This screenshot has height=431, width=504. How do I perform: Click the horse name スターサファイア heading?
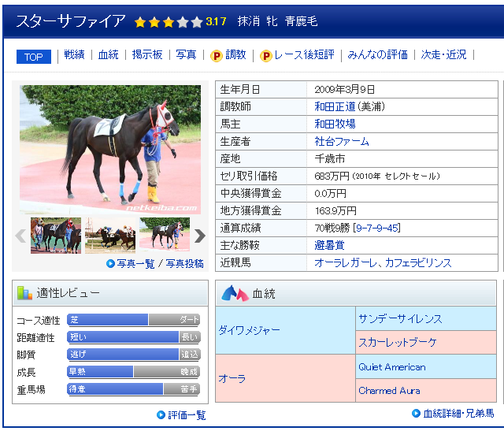(x=71, y=21)
